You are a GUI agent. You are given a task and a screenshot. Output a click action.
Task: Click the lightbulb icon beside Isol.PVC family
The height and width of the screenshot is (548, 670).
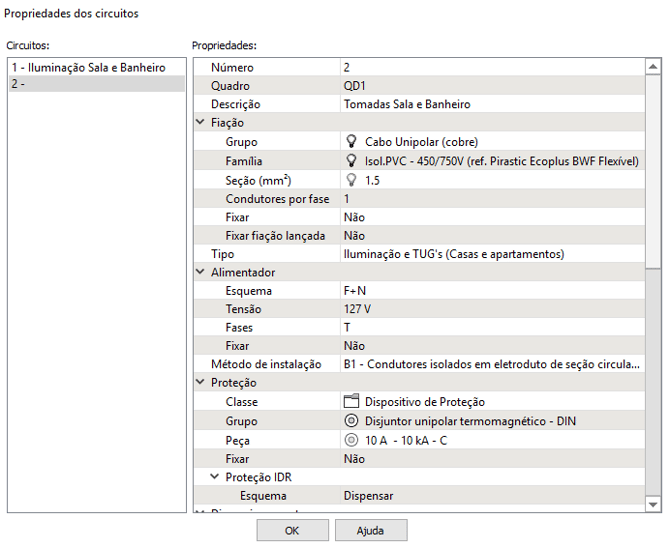tap(351, 161)
